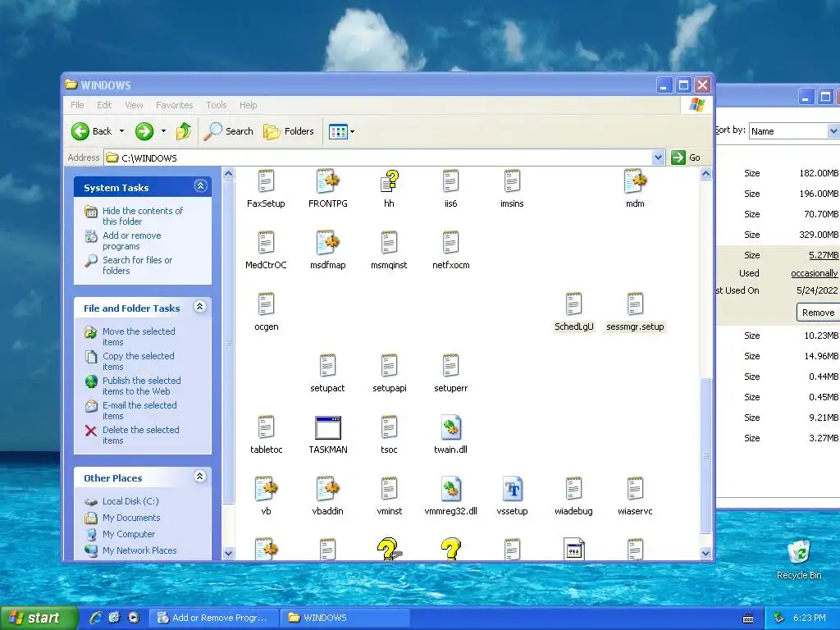Expand the Address bar dropdown
This screenshot has height=630, width=840.
click(658, 157)
